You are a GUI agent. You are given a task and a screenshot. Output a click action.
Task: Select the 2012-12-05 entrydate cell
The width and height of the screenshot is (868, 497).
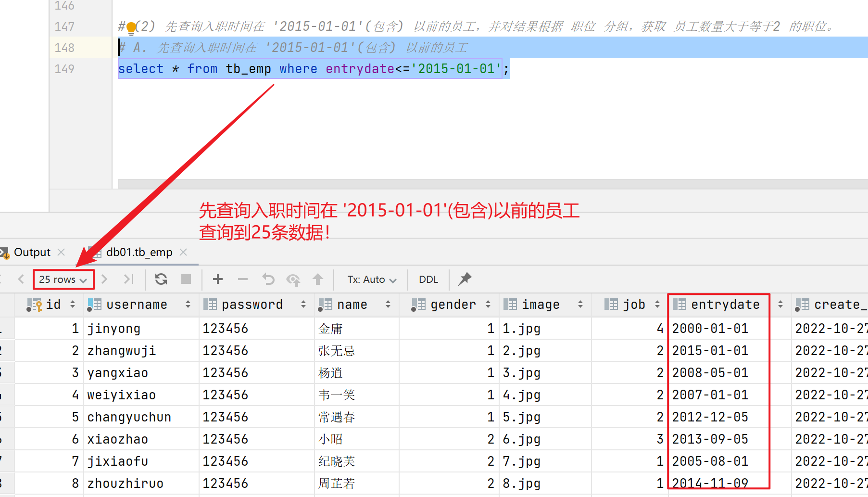click(729, 417)
